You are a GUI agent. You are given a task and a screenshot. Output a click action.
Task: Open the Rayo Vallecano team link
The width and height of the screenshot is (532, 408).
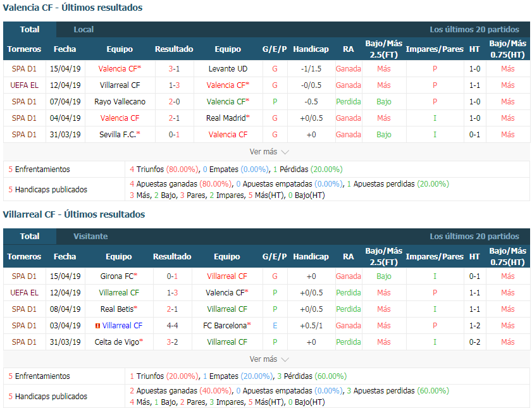pyautogui.click(x=120, y=102)
